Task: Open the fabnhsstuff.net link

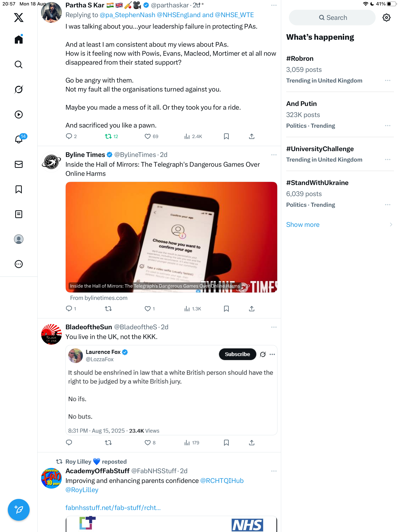Action: [113, 508]
